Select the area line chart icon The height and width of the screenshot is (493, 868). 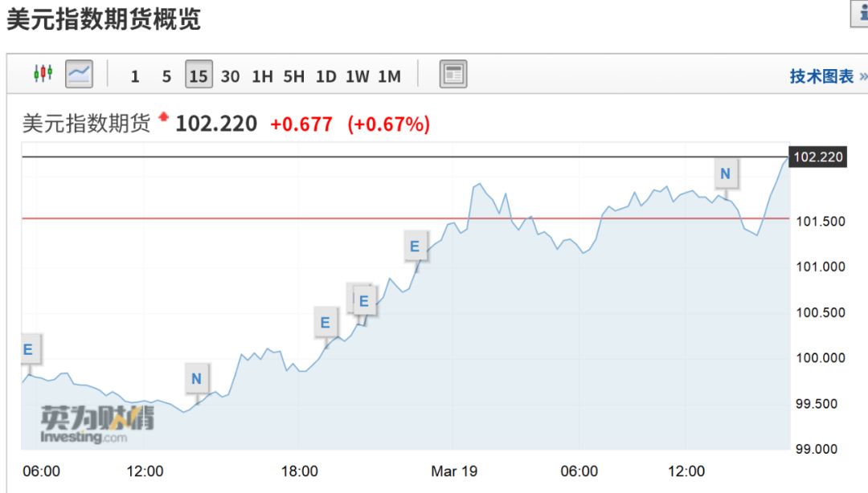pos(79,75)
